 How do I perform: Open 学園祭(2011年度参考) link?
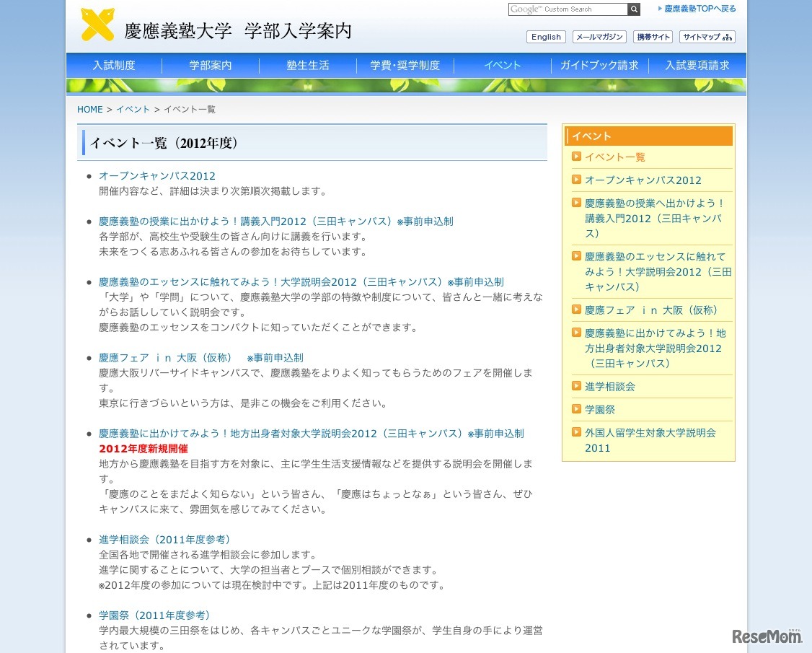154,615
